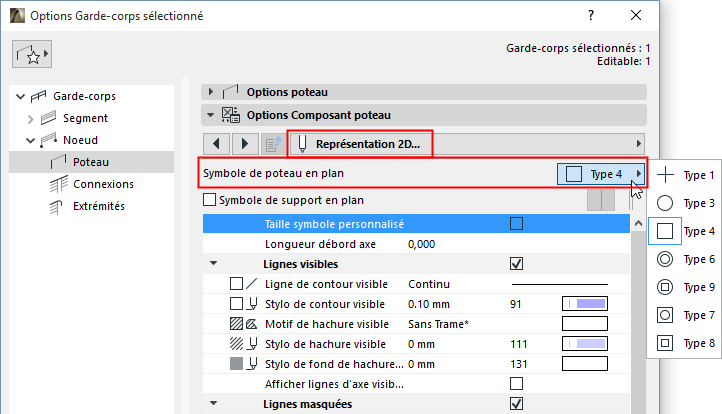Open the Symbole de poteau Type 4 dropdown
The height and width of the screenshot is (414, 722).
point(601,174)
